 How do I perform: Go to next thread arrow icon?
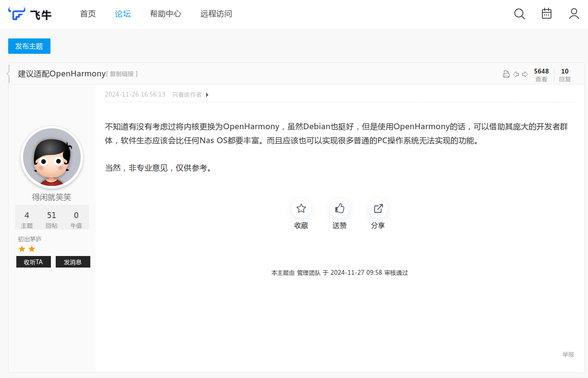[525, 74]
